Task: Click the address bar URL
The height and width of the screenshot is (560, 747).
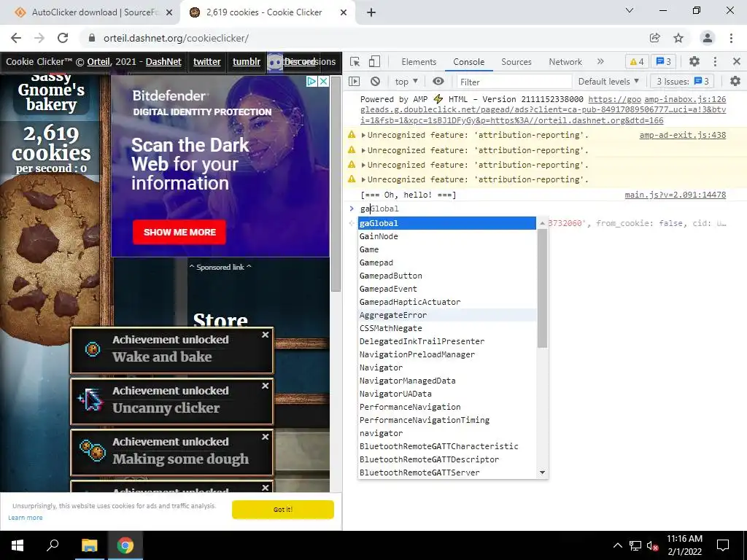Action: tap(176, 38)
